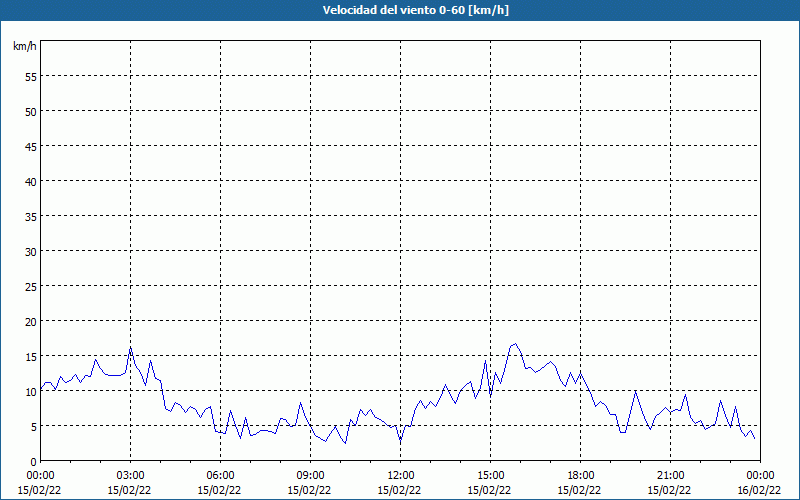Click the 15 value on the speed axis
Screen dimensions: 800x500
pos(31,357)
